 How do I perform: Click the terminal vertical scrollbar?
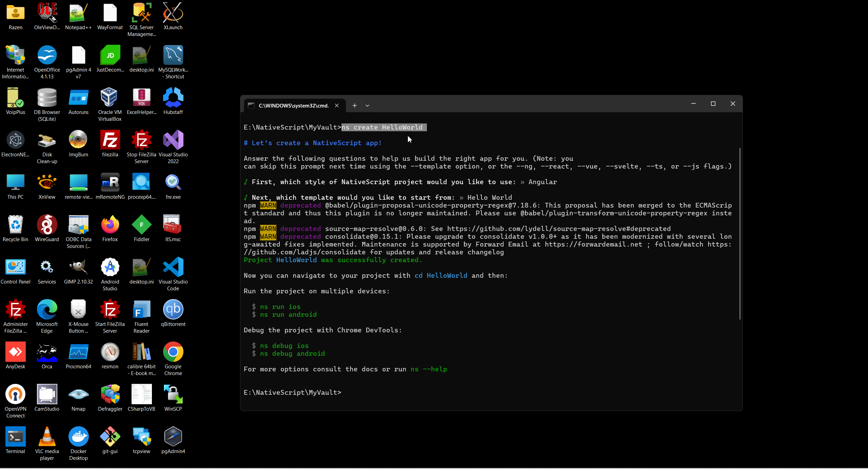coord(739,234)
